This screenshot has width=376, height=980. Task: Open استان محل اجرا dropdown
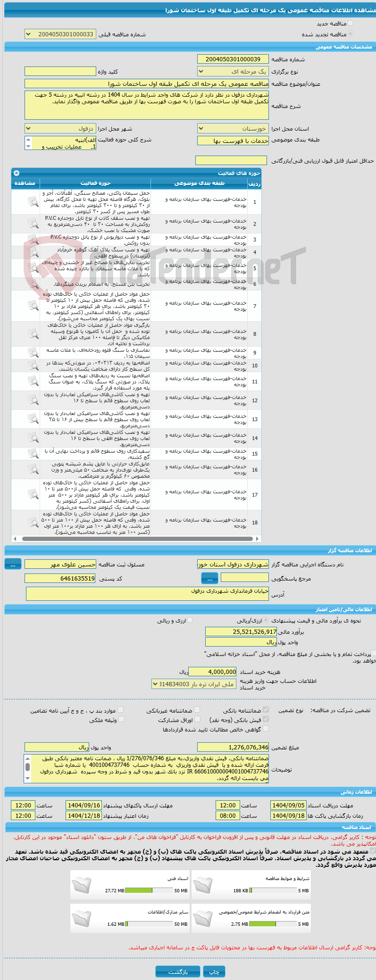pos(233,129)
